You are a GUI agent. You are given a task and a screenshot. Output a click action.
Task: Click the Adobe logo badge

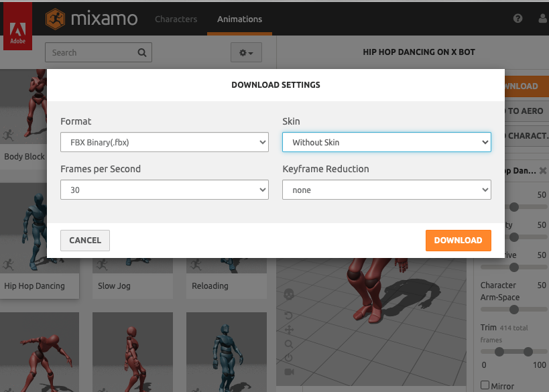point(17,26)
